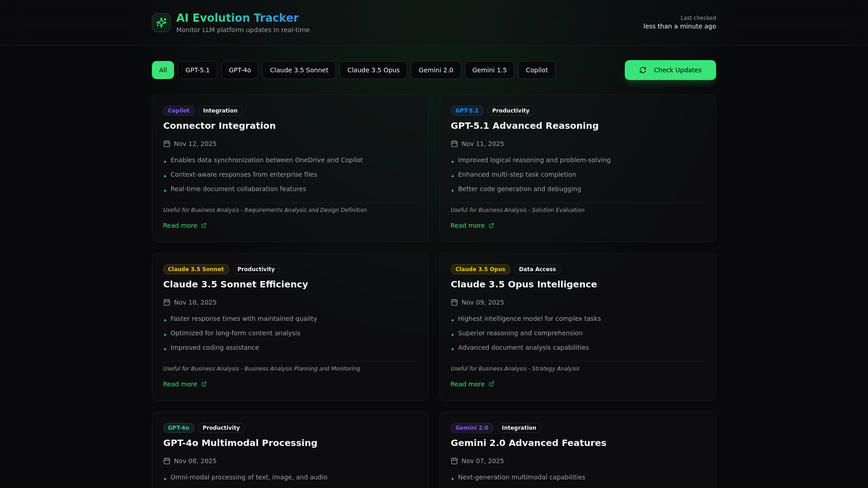868x488 pixels.
Task: Click "Useful for Business Analysis - Strategy Analysis" note
Action: click(514, 369)
